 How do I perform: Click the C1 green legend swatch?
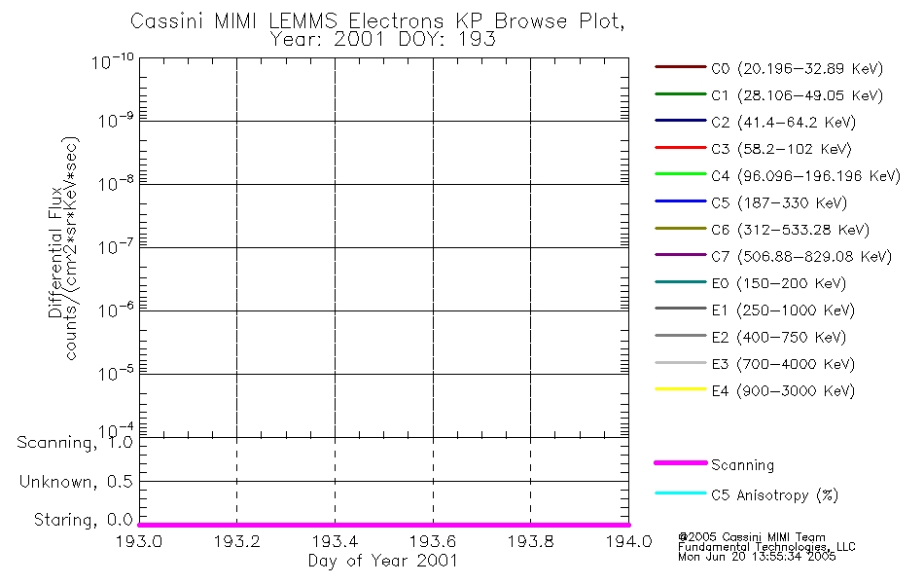pos(680,93)
